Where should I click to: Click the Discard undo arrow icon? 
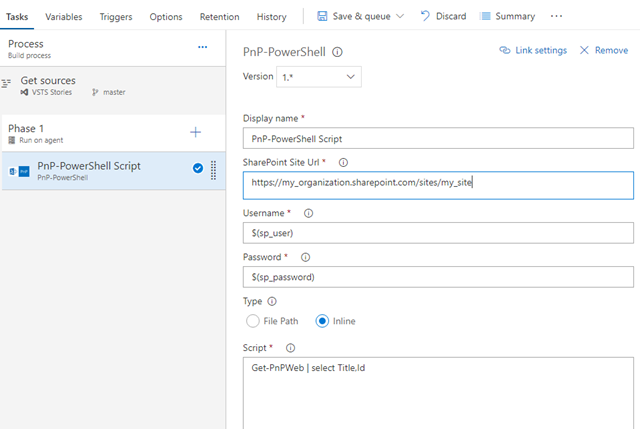tap(425, 16)
